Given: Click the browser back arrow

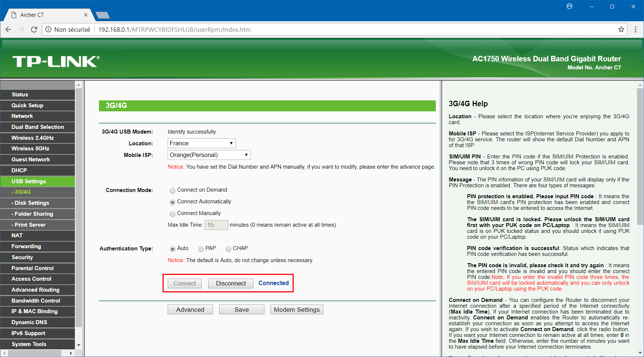Looking at the screenshot, I should (x=8, y=30).
